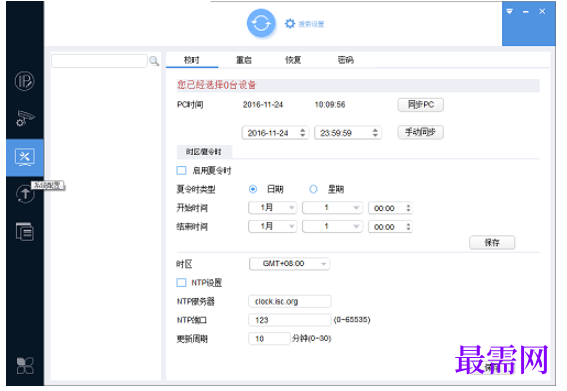Select the 时区/夏令时 sub-tab

(x=204, y=152)
